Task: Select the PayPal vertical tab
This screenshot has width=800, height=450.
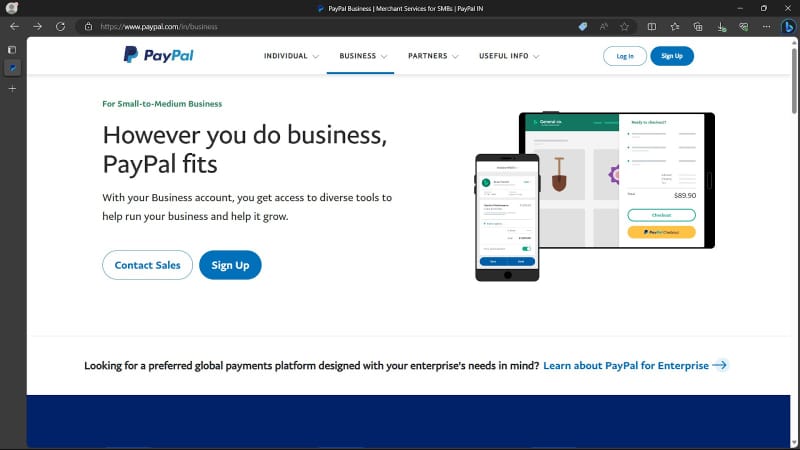Action: pos(12,68)
